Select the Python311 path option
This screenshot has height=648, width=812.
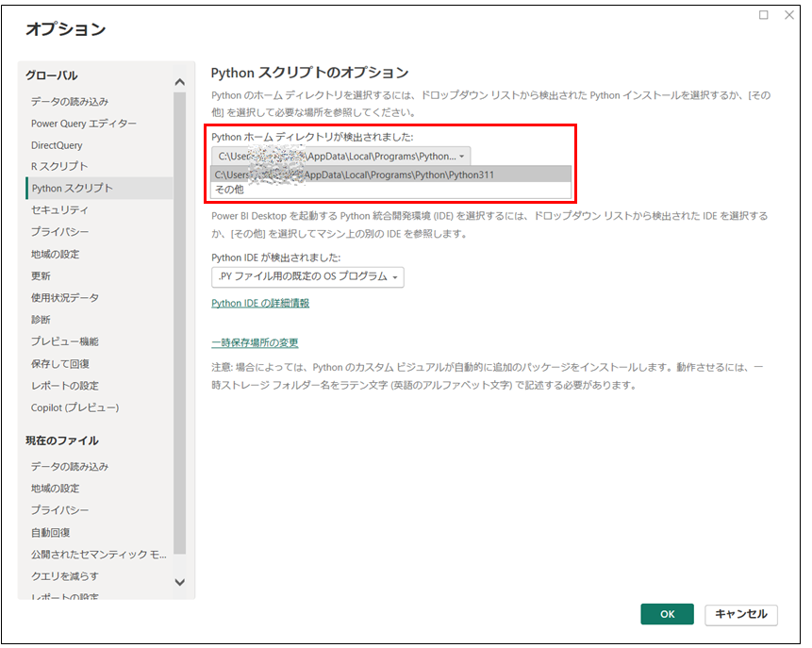click(x=390, y=174)
